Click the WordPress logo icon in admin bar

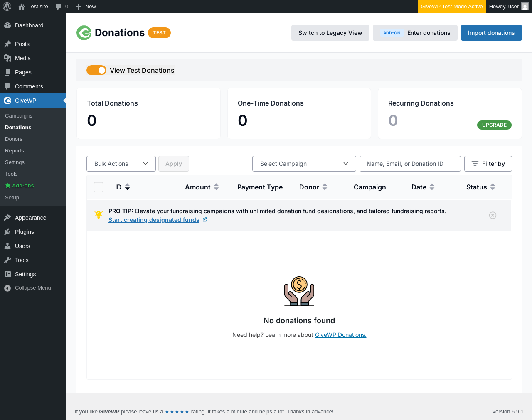click(7, 7)
